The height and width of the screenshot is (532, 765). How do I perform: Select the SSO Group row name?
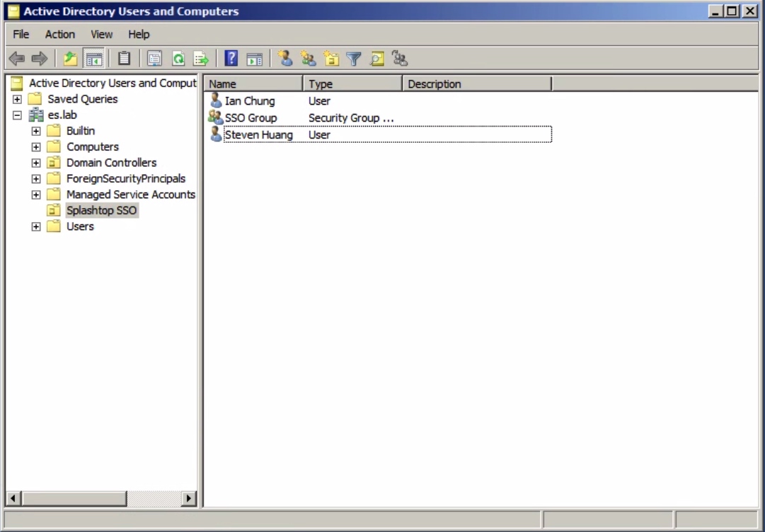tap(251, 118)
